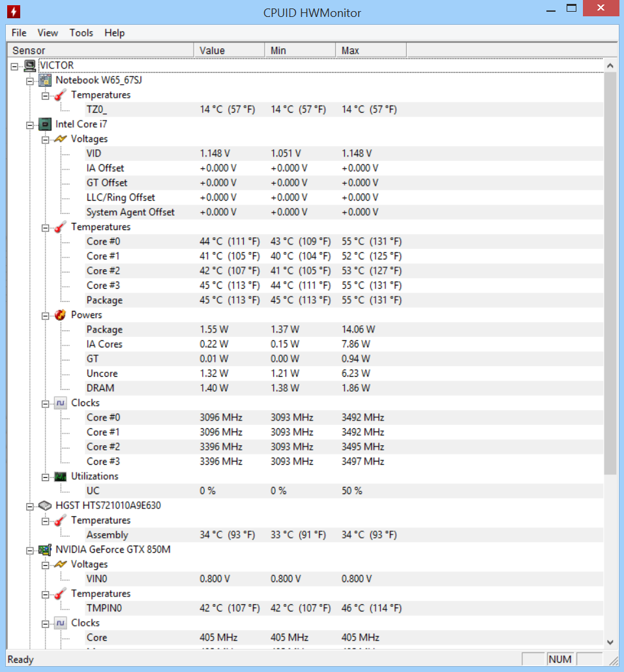Click the Notebook W65_67SJ motherboard icon
The width and height of the screenshot is (624, 672).
coord(45,80)
